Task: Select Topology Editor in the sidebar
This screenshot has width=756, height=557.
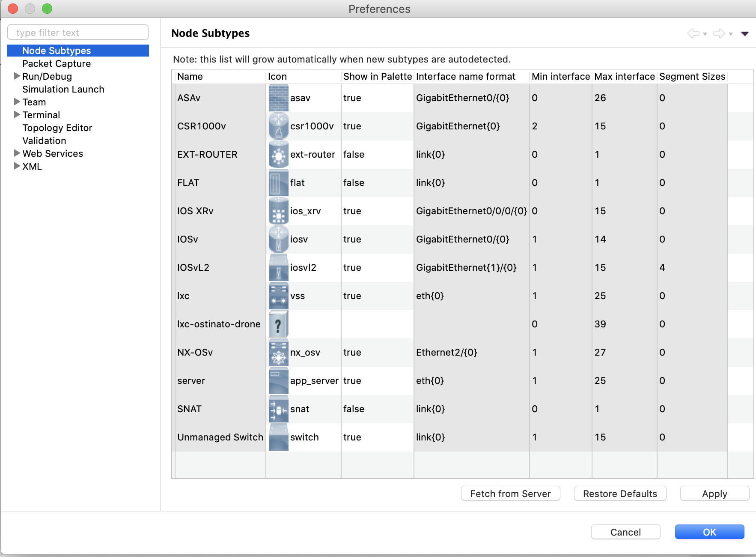Action: [x=57, y=128]
